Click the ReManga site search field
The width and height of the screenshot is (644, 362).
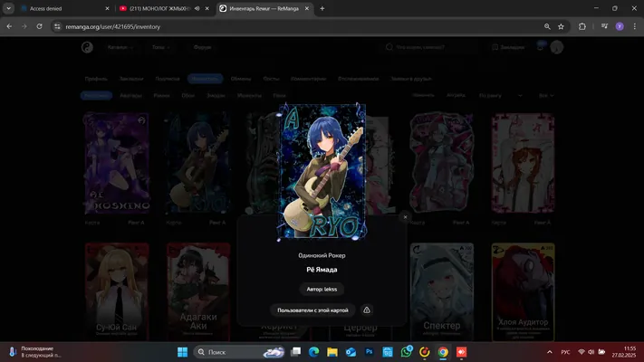(x=429, y=47)
